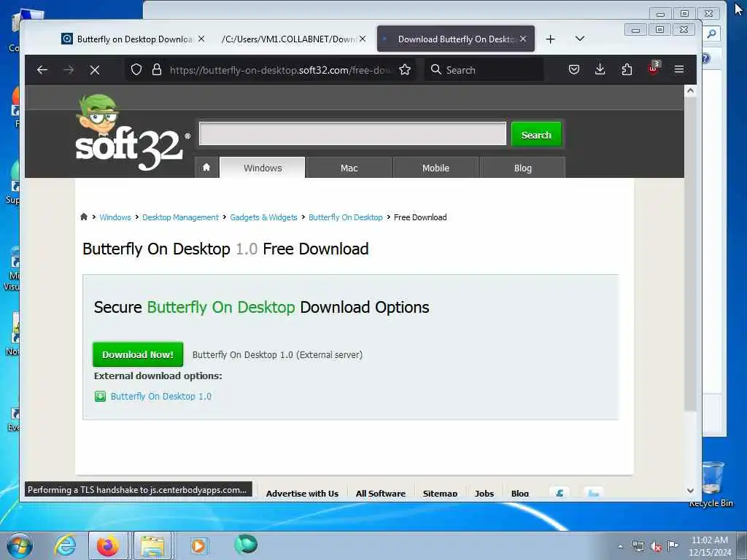Click the page scrollbar up arrow

[x=690, y=90]
